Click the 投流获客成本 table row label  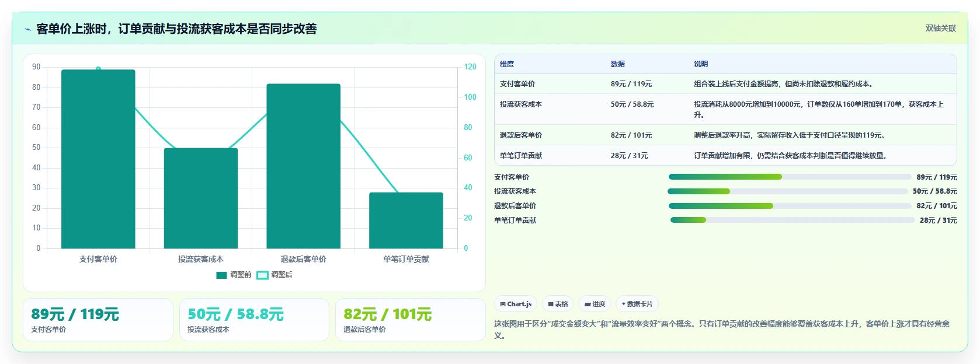(521, 104)
